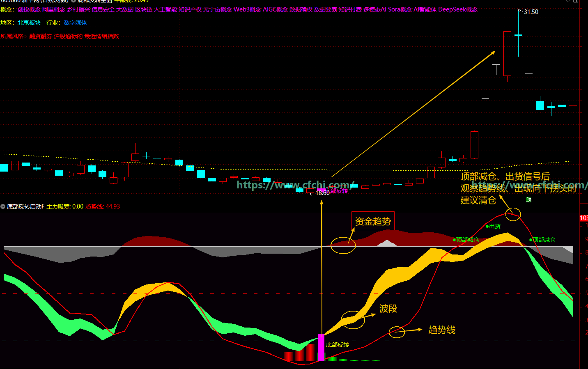
Task: Select the tallest red candlestick beside the 31.50 candle
Action: 507,54
